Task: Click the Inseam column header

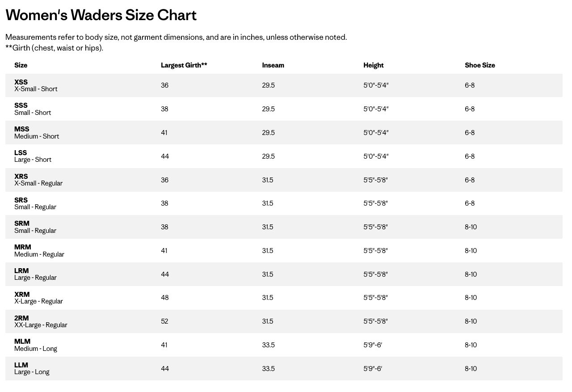Action: coord(273,65)
